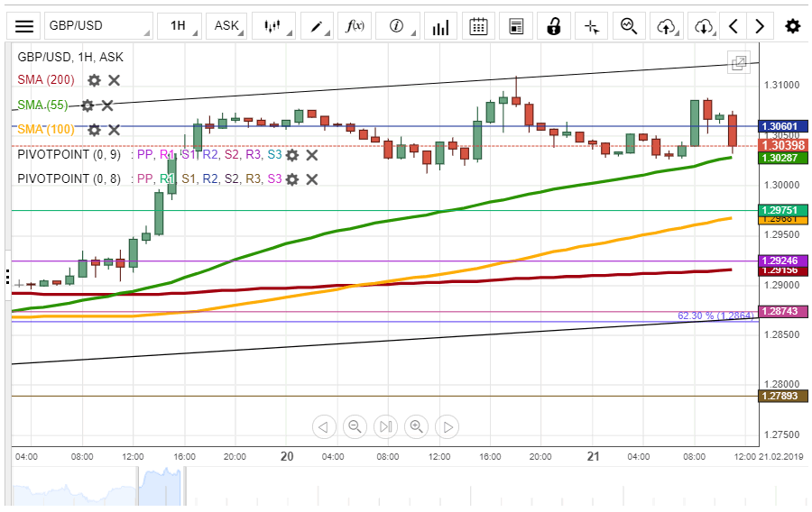The image size is (812, 512).
Task: Click the chart overview scrollbar thumbnail
Action: pos(160,487)
